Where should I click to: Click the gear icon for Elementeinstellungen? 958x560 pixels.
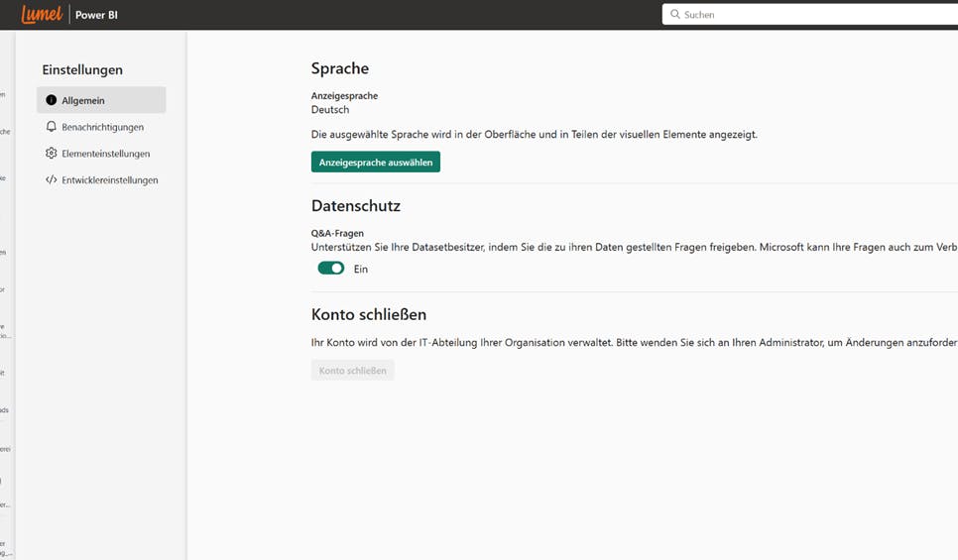52,153
